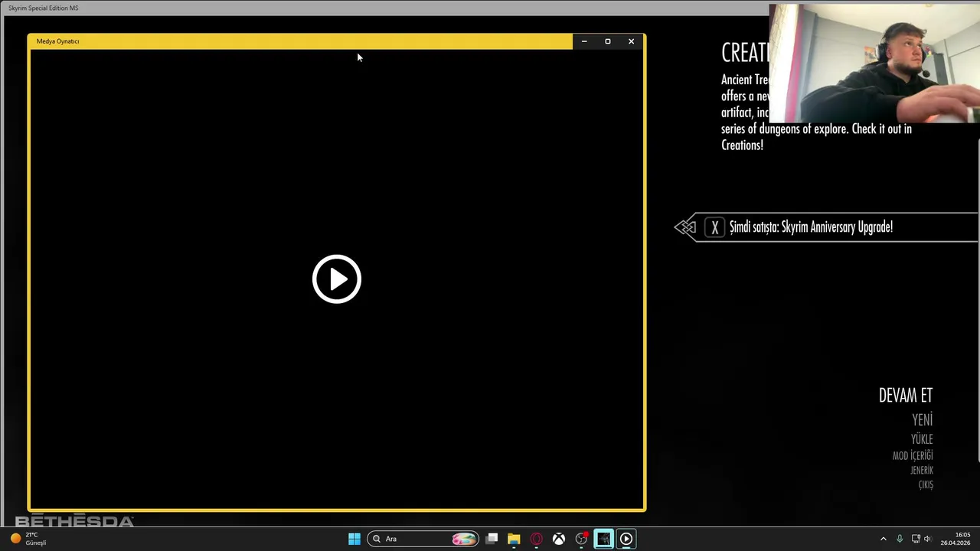The image size is (980, 551).
Task: Choose ÇIKIŞ in Skyrim main menu
Action: [x=926, y=484]
